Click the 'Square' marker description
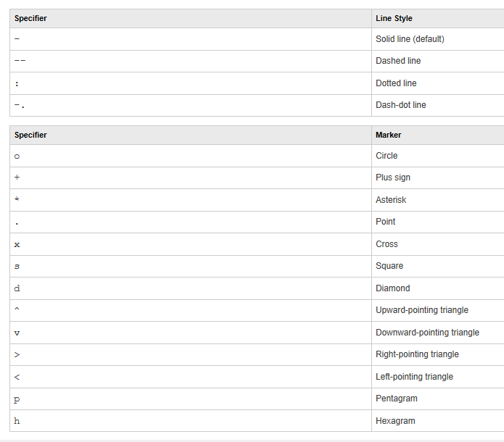Screen dimensions: 504x442 tap(389, 266)
